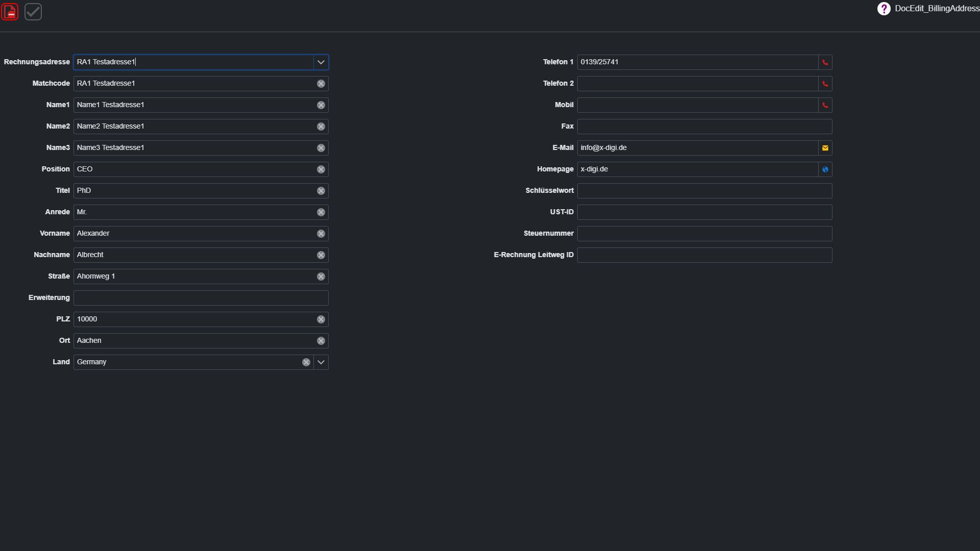Screen dimensions: 980x551
Task: Click into E-Rechnung Leitweg ID field
Action: [704, 255]
